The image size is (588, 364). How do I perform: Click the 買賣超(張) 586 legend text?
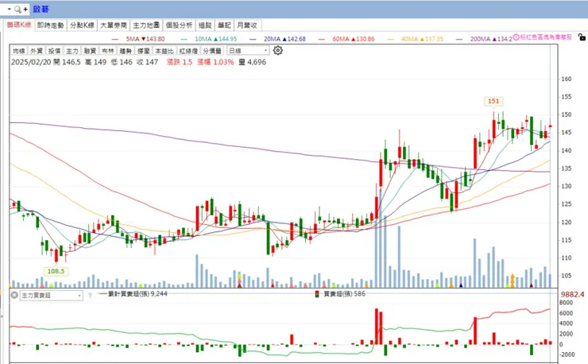pyautogui.click(x=344, y=294)
